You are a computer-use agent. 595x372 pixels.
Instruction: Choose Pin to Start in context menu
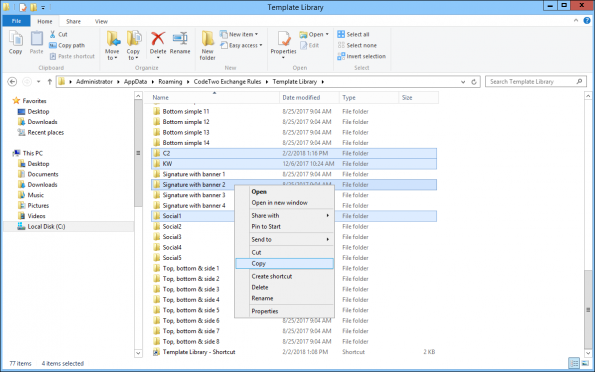pos(285,227)
